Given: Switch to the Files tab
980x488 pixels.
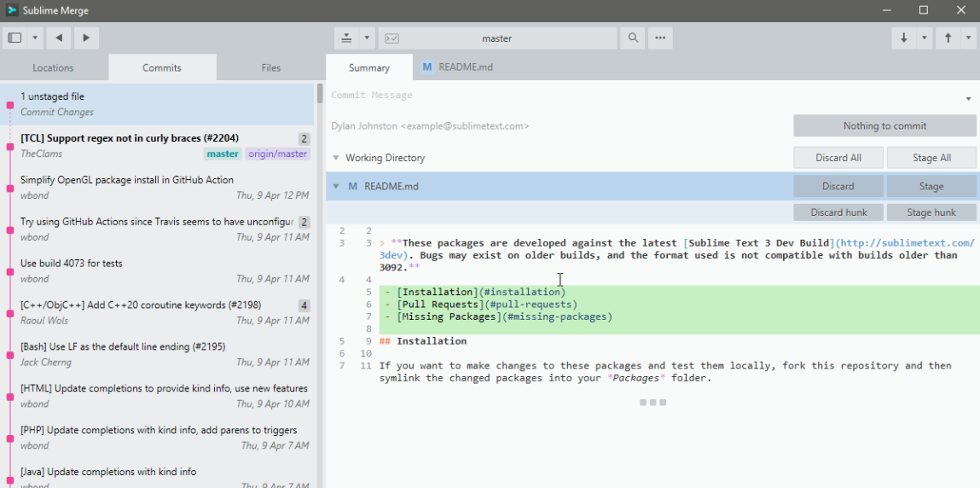Looking at the screenshot, I should coord(271,68).
